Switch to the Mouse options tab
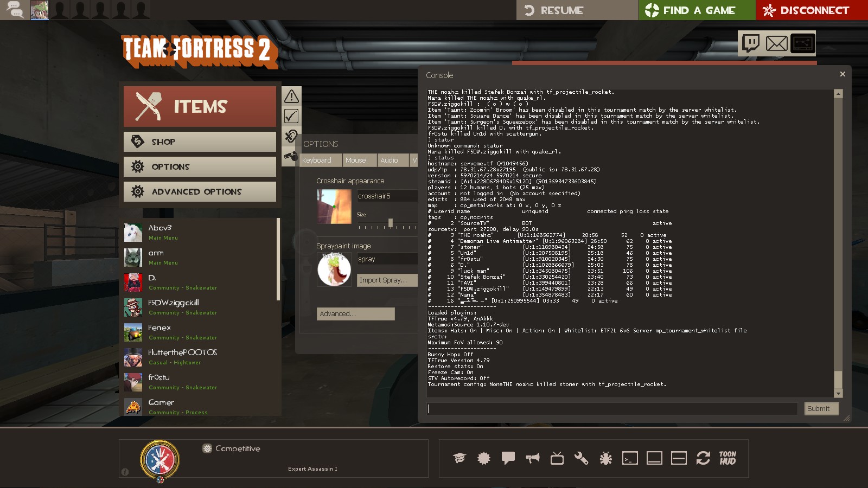The height and width of the screenshot is (488, 868). [356, 160]
